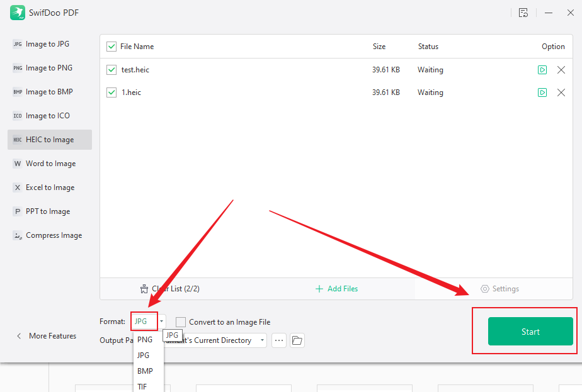Remove test.heic with its X icon
Viewport: 582px width, 392px height.
(561, 70)
